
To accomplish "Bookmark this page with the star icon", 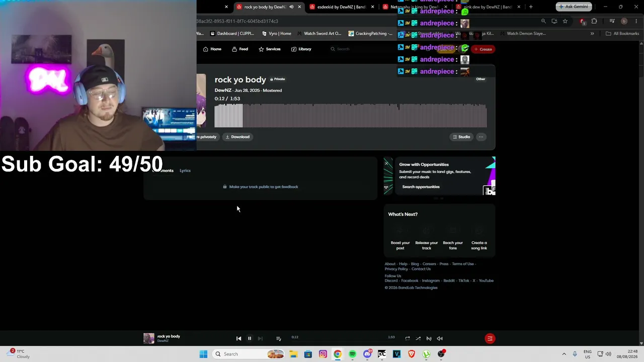I will click(x=565, y=21).
